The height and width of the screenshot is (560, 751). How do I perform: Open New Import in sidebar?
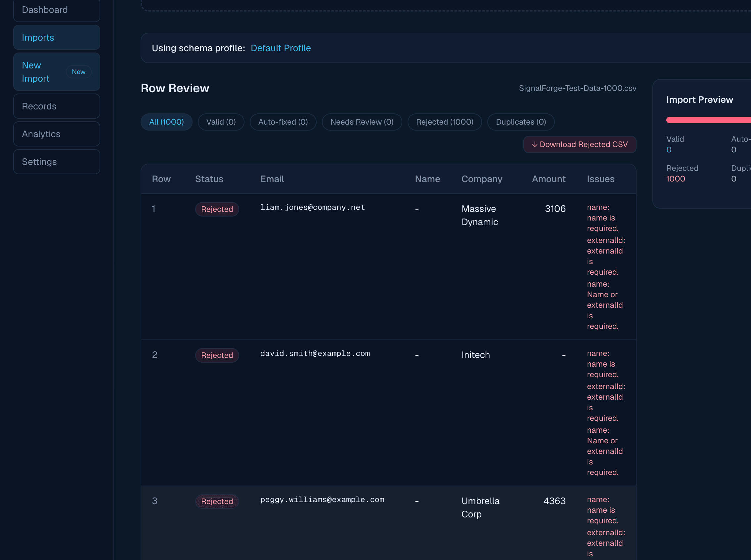57,72
